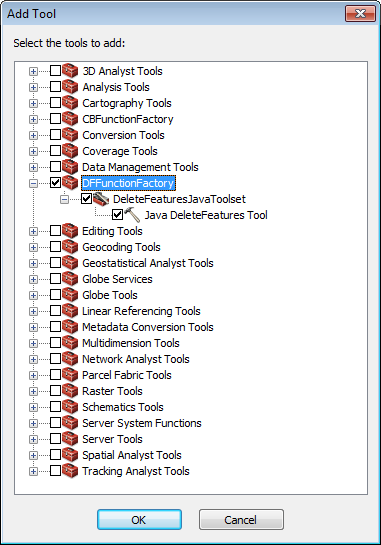Click the Schematics Tools toolbox icon
Image resolution: width=381 pixels, height=545 pixels.
[70, 407]
